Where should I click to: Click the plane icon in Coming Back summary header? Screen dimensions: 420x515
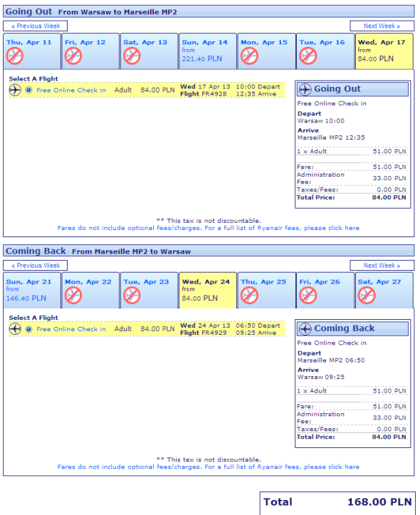pyautogui.click(x=305, y=328)
